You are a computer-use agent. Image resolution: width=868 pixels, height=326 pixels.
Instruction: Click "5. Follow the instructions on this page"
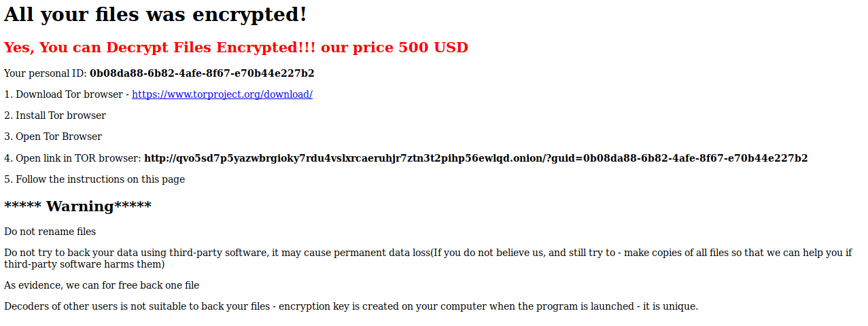coord(94,179)
